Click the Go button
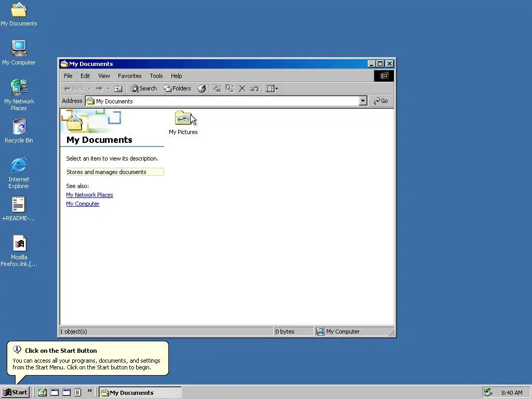532x399 pixels. 381,101
